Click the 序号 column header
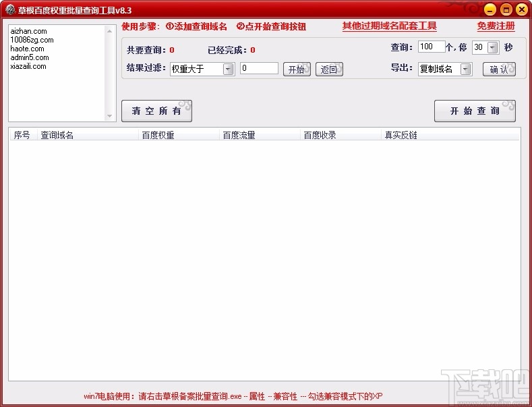 (23, 135)
